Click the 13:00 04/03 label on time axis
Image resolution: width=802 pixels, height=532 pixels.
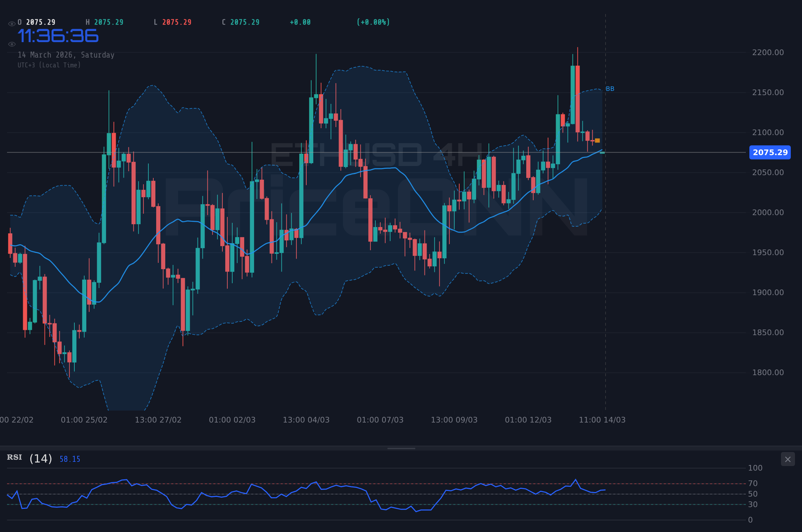306,419
